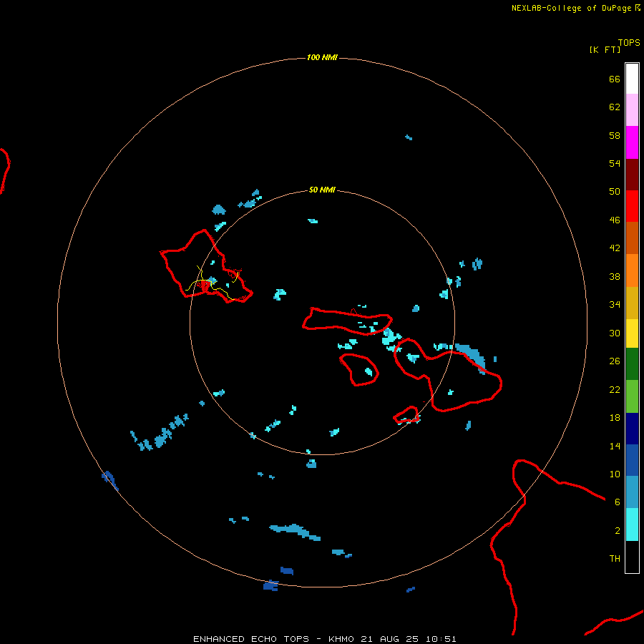
Task: Click the 100 NMI range ring label
Action: (x=322, y=57)
